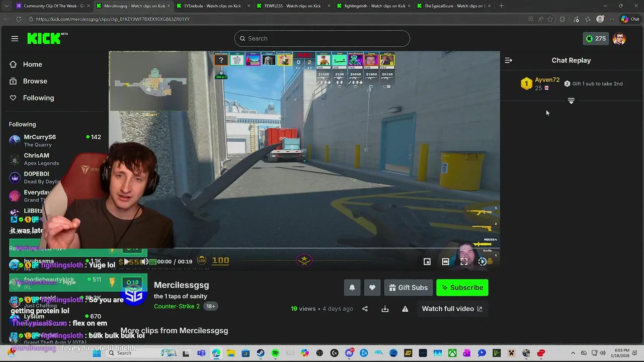Switch to TEWFLESS clips tab
The image size is (644, 362).
(292, 6)
